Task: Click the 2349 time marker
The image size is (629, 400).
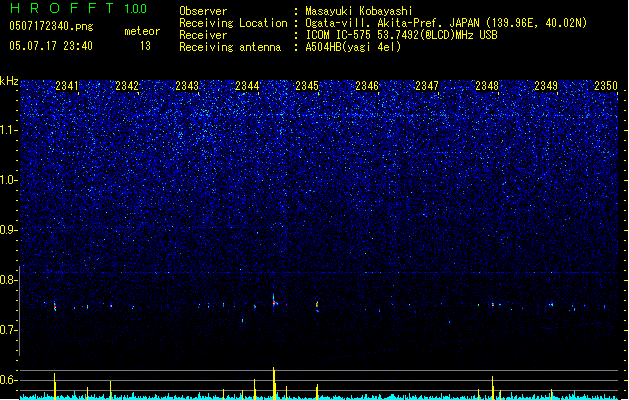Action: pos(546,86)
